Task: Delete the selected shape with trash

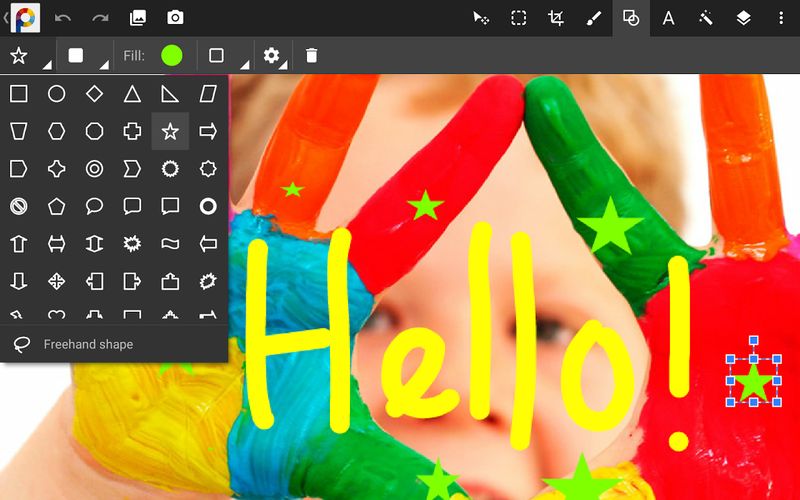Action: [x=311, y=55]
